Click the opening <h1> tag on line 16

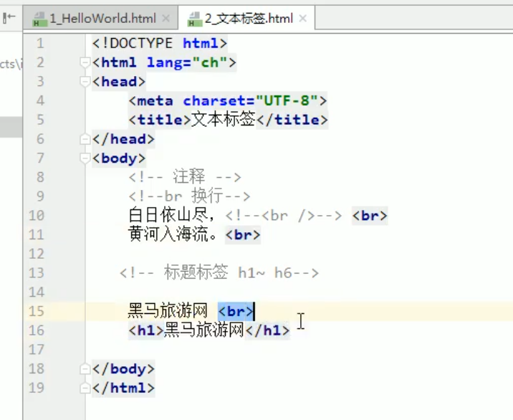pyautogui.click(x=146, y=330)
